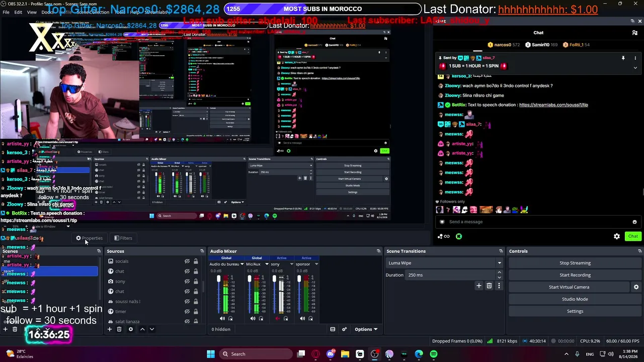Open the chat users list icon
Viewport: 644px width, 362px height.
(635, 33)
